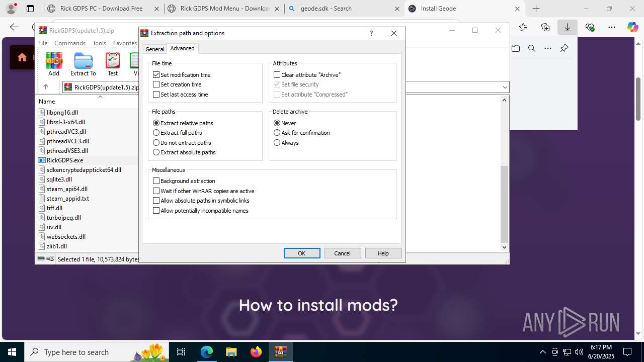Screen dimensions: 644x362
Task: Open the context help question mark in dialog
Action: 371,33
